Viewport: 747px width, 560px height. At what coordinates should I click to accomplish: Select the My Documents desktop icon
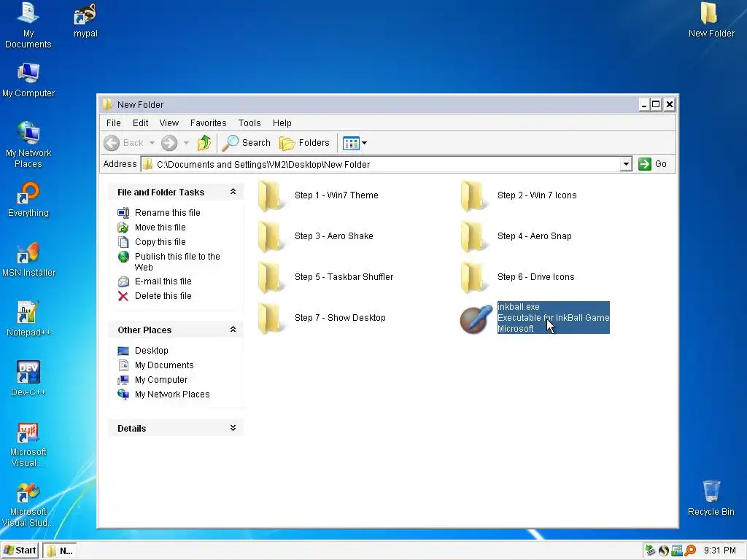click(x=28, y=25)
